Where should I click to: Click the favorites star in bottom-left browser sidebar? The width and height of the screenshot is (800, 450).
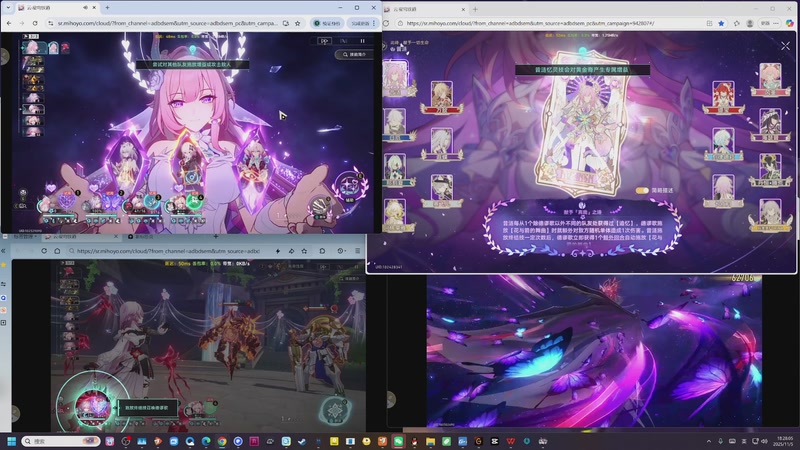click(x=4, y=265)
